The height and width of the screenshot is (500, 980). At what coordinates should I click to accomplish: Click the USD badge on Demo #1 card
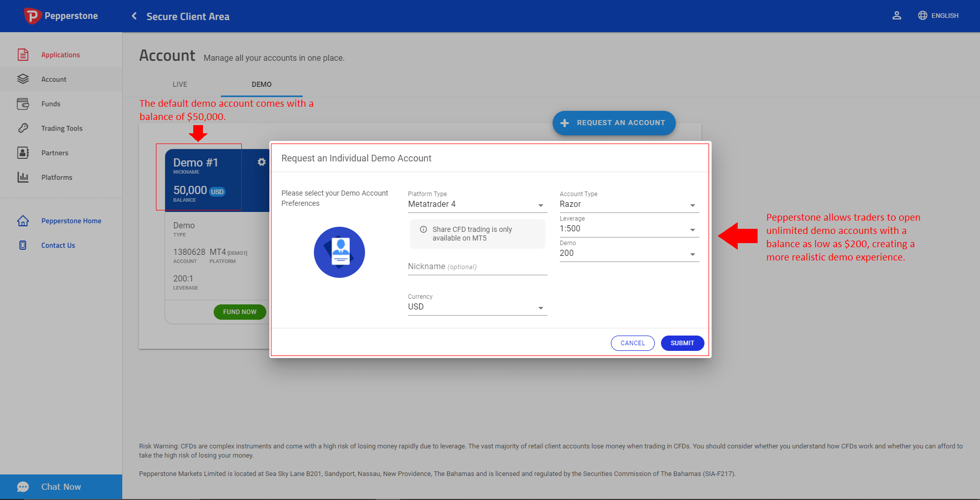pyautogui.click(x=217, y=192)
